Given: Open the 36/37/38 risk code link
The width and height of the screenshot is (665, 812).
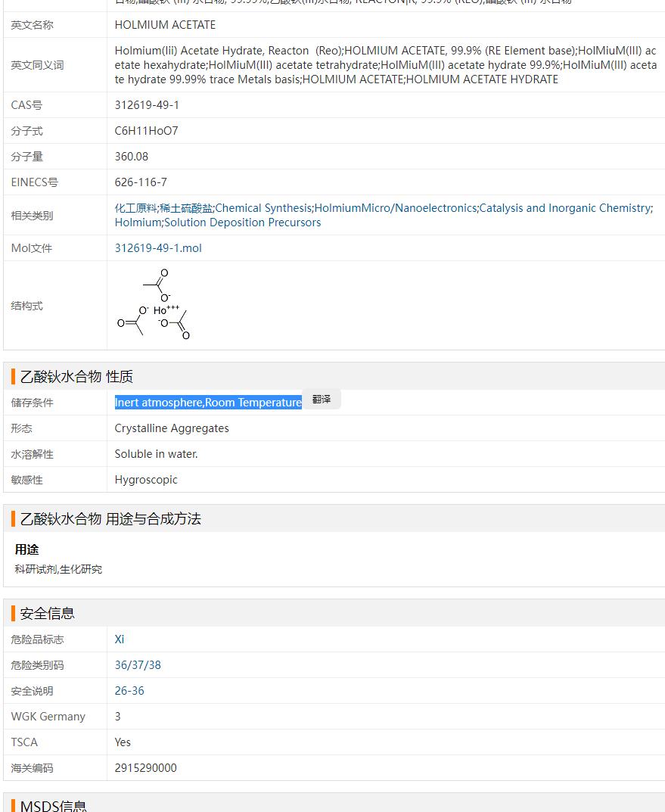Looking at the screenshot, I should tap(138, 665).
